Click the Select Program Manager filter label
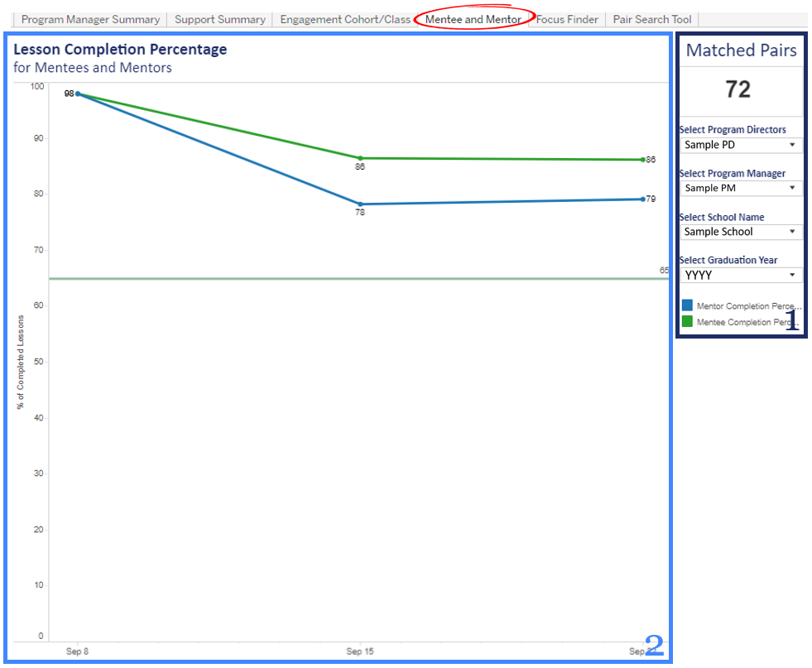Screen dimensions: 812x668 click(x=733, y=174)
